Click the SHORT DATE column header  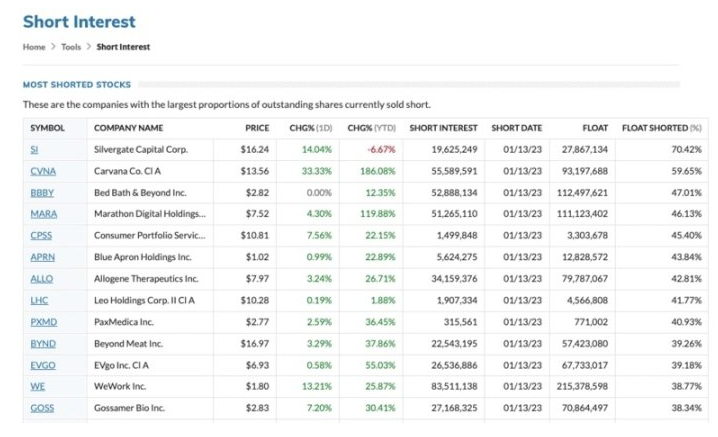point(517,128)
